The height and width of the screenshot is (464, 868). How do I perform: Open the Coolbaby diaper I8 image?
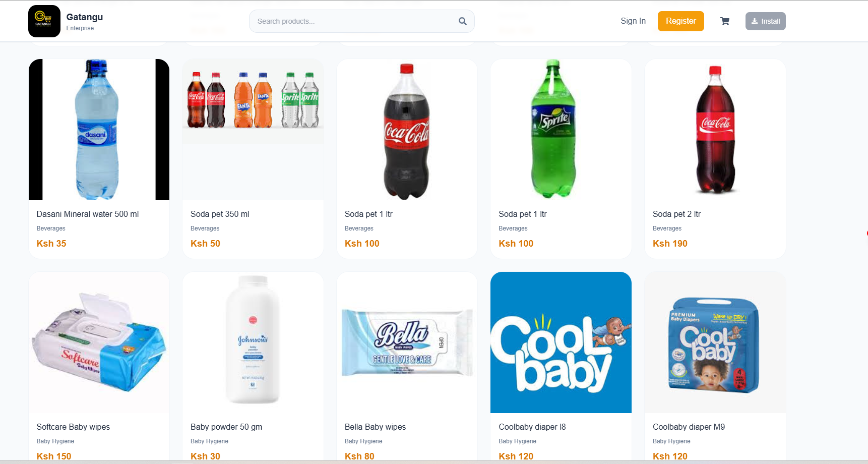561,342
